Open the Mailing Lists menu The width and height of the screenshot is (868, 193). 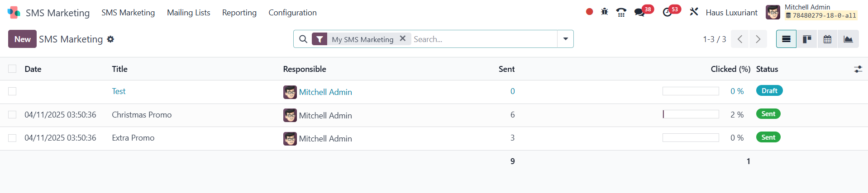click(x=188, y=13)
